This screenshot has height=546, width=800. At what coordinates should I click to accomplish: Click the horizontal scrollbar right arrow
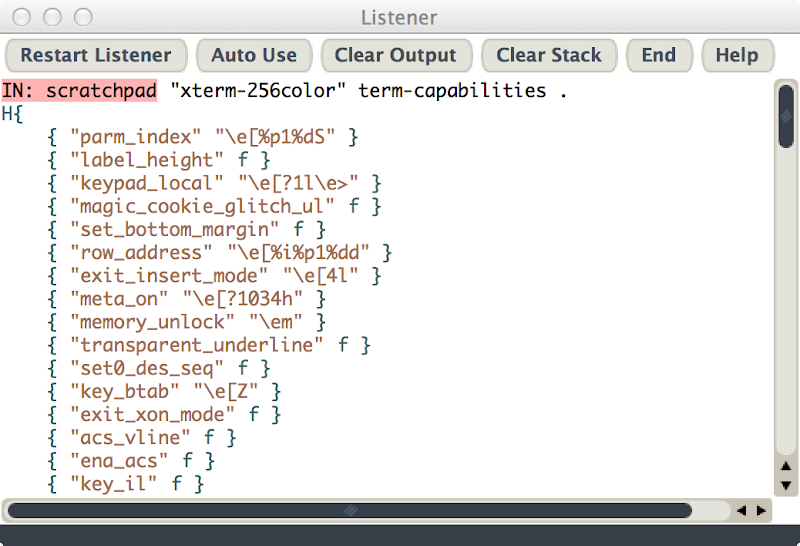pyautogui.click(x=761, y=510)
